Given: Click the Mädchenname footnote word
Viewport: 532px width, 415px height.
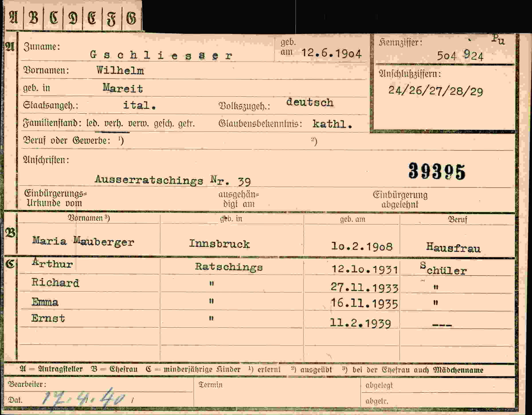Looking at the screenshot, I should pos(458,370).
